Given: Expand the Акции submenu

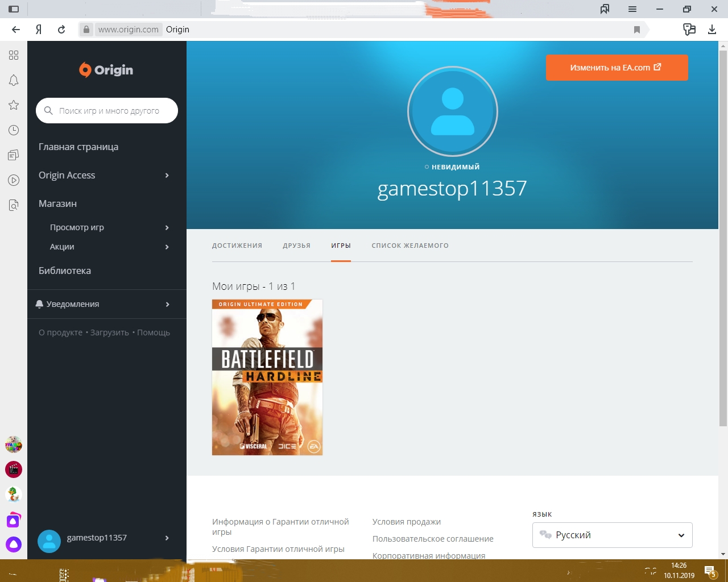Looking at the screenshot, I should tap(167, 247).
